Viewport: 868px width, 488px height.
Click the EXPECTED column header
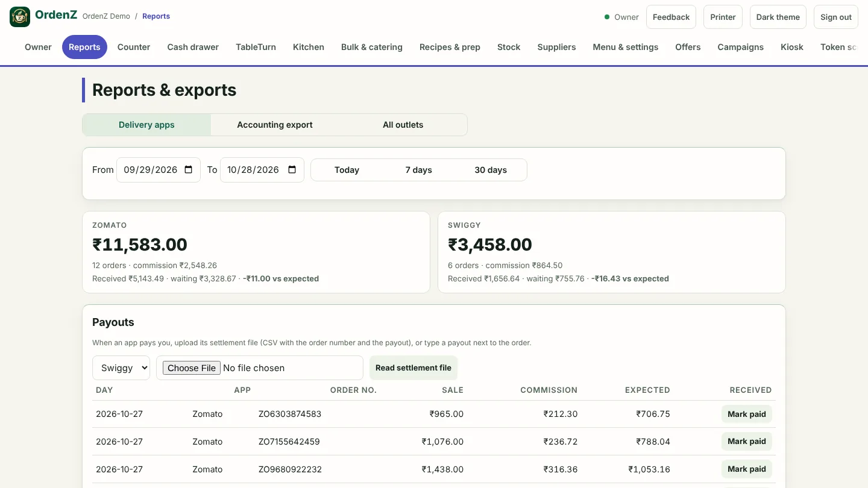(647, 390)
